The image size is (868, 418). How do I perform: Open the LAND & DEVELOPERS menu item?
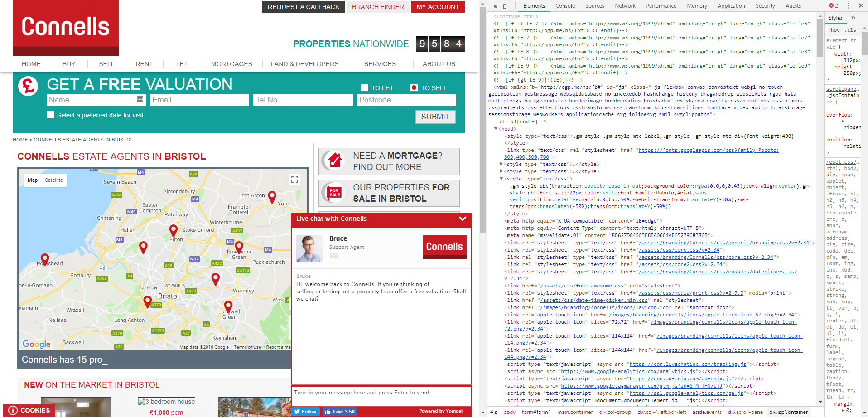click(x=304, y=64)
